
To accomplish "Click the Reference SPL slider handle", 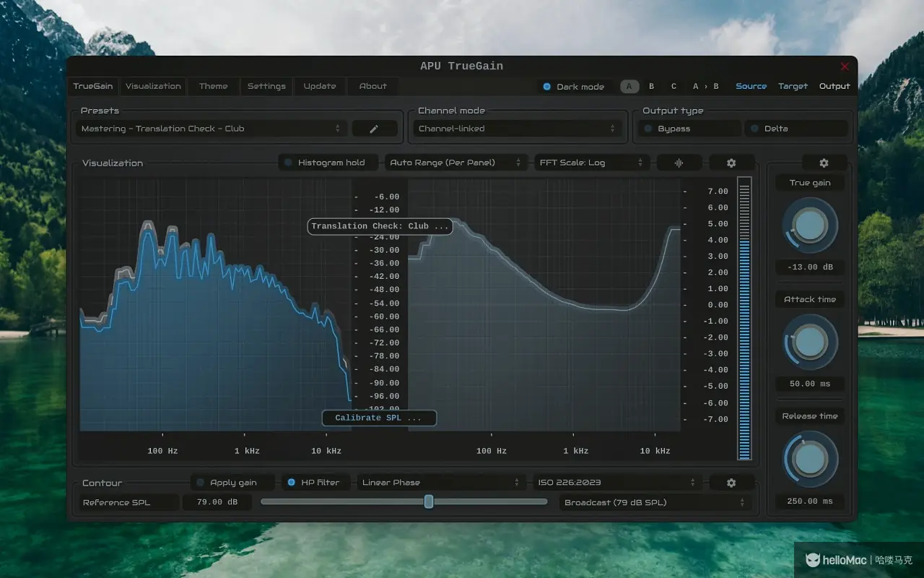I will (x=429, y=501).
